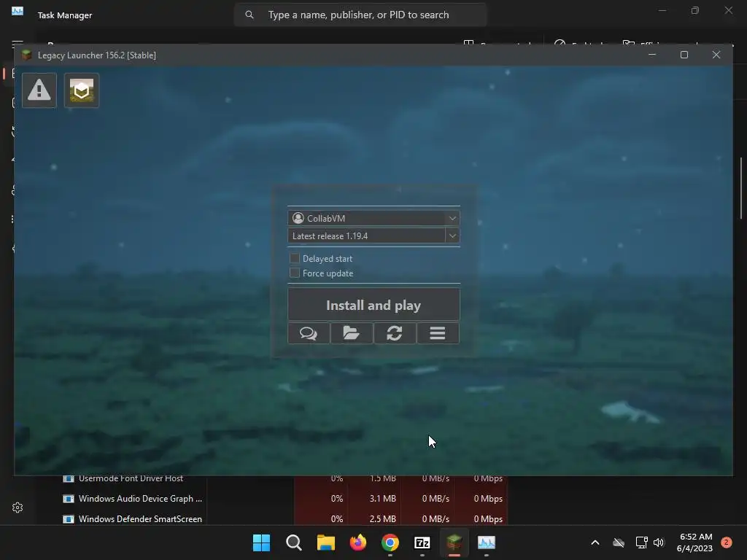Open the game folder button
Screen dimensions: 747x560
[x=352, y=333]
